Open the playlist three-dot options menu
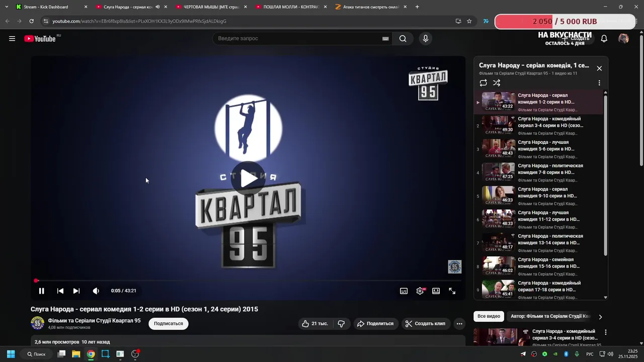Image resolution: width=644 pixels, height=362 pixels. point(599,83)
